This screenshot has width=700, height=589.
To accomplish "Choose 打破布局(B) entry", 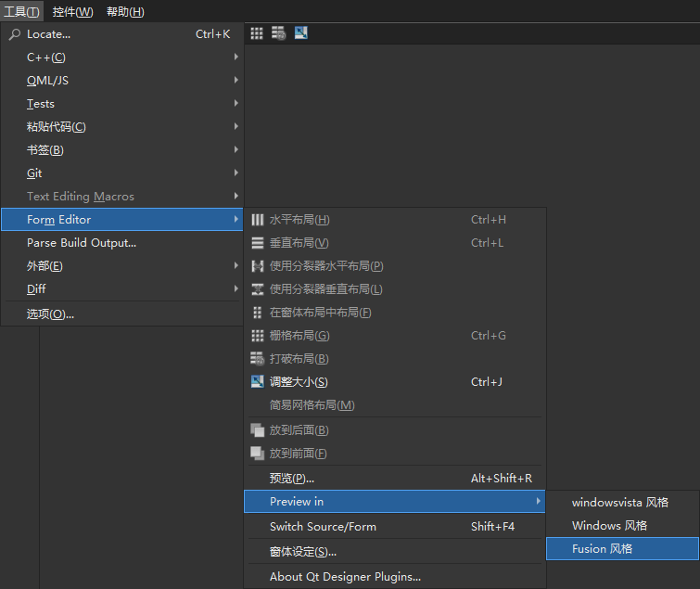I will coord(395,359).
